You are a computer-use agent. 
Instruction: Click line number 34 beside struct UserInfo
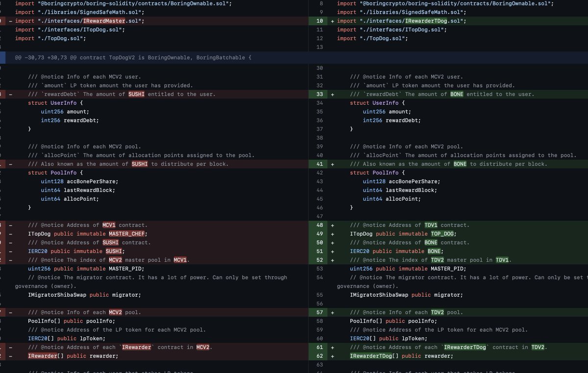tap(319, 103)
